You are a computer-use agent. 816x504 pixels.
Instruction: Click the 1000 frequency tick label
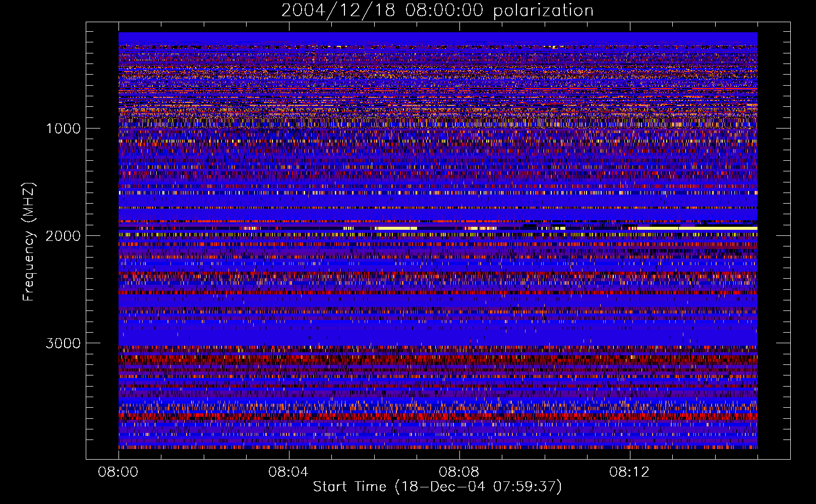63,129
